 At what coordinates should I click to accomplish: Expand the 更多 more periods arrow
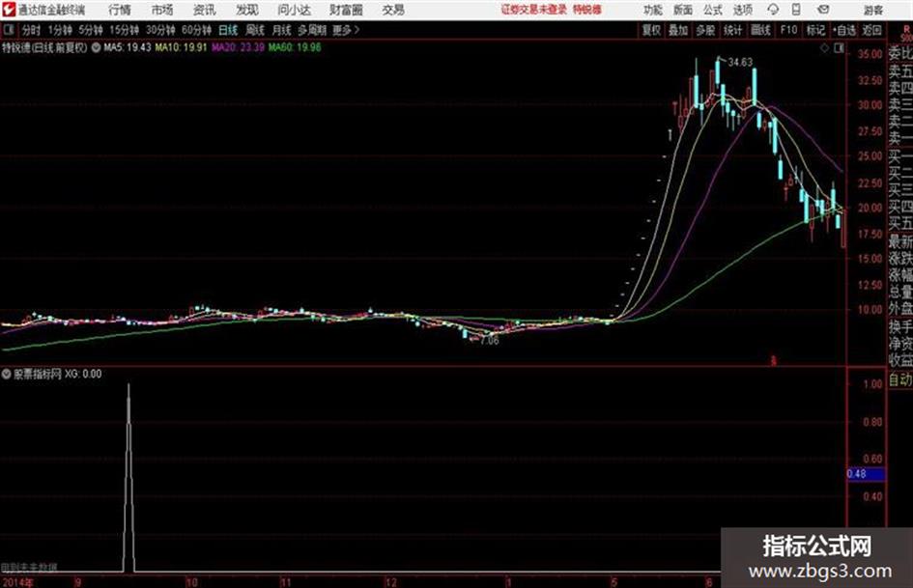click(x=346, y=30)
